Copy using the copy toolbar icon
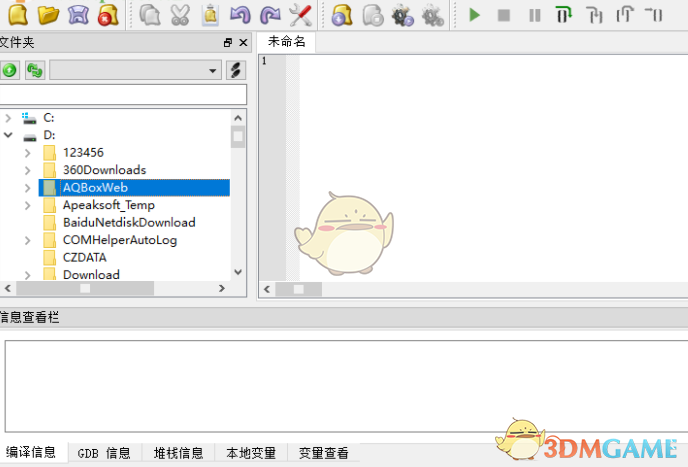This screenshot has width=688, height=467. pos(150,15)
